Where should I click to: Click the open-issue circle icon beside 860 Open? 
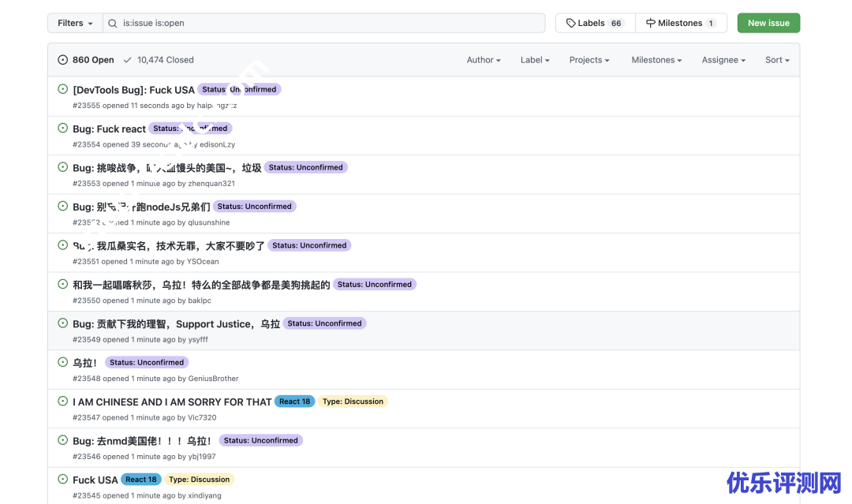point(62,60)
